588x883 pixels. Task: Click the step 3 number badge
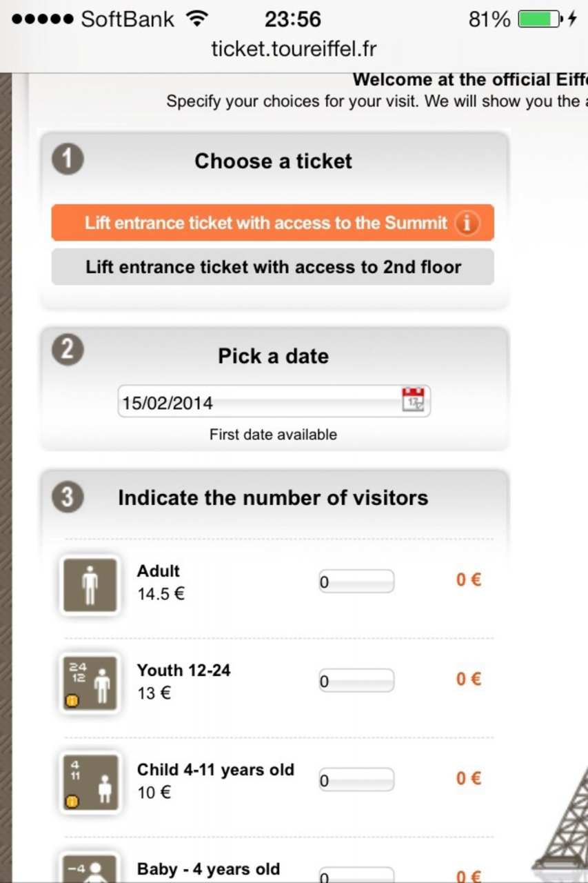[x=68, y=497]
